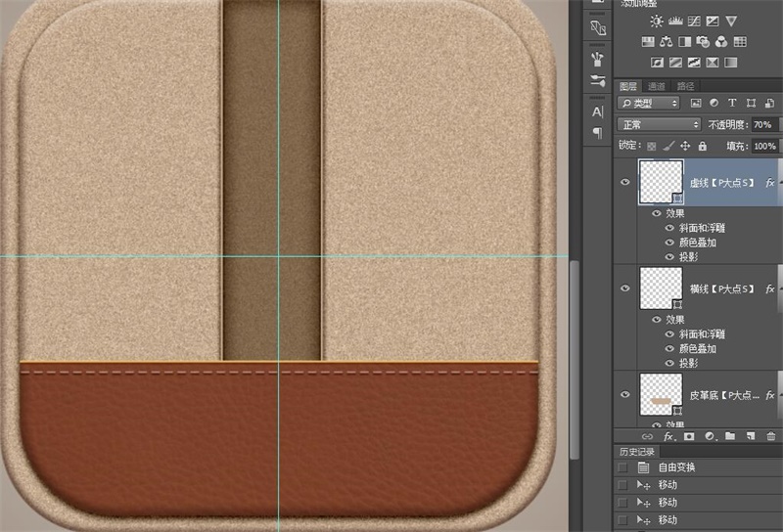Select the 虚线【P大点S】 layer thumbnail

point(662,182)
